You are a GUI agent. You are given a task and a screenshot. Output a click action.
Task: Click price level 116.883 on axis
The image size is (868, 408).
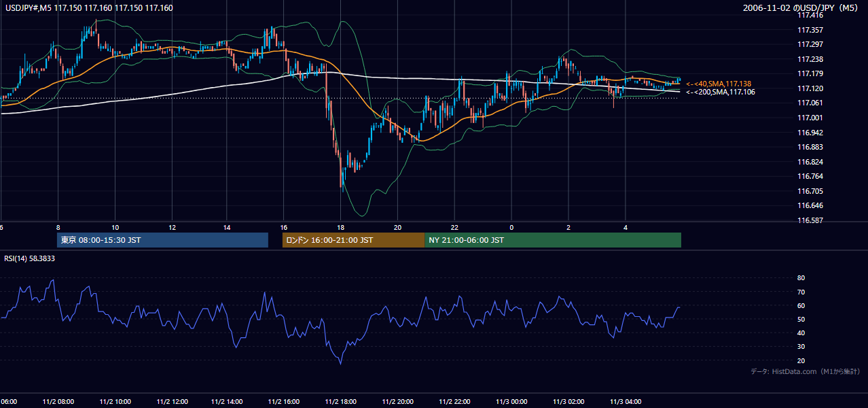[x=810, y=147]
